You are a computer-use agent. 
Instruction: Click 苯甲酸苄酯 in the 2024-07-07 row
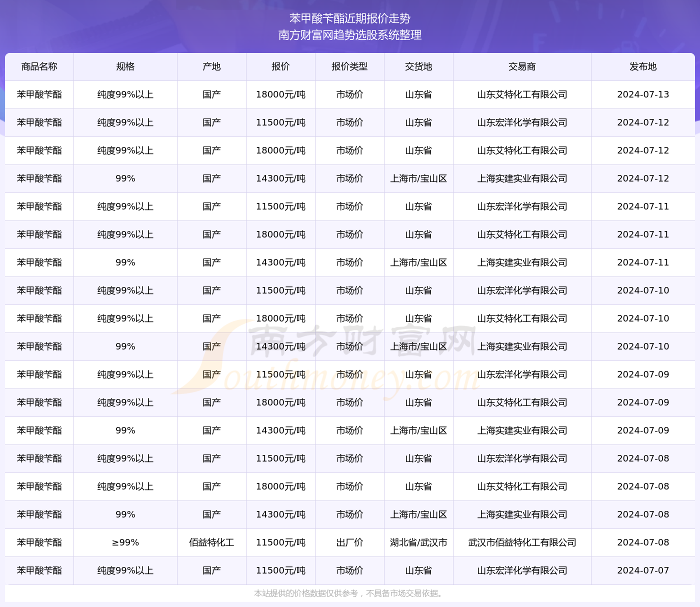pyautogui.click(x=39, y=570)
